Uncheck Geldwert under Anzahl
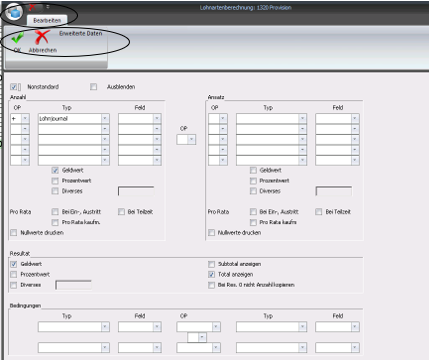 click(55, 170)
